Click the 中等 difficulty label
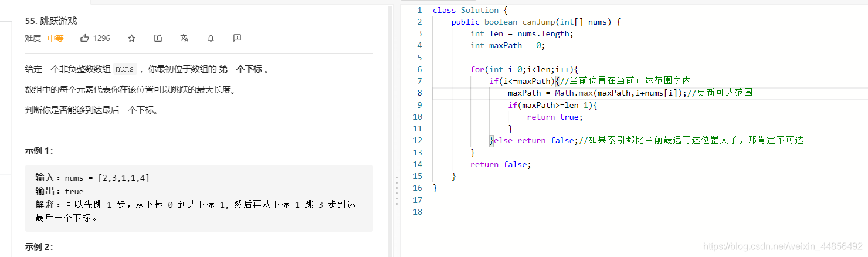 (56, 38)
